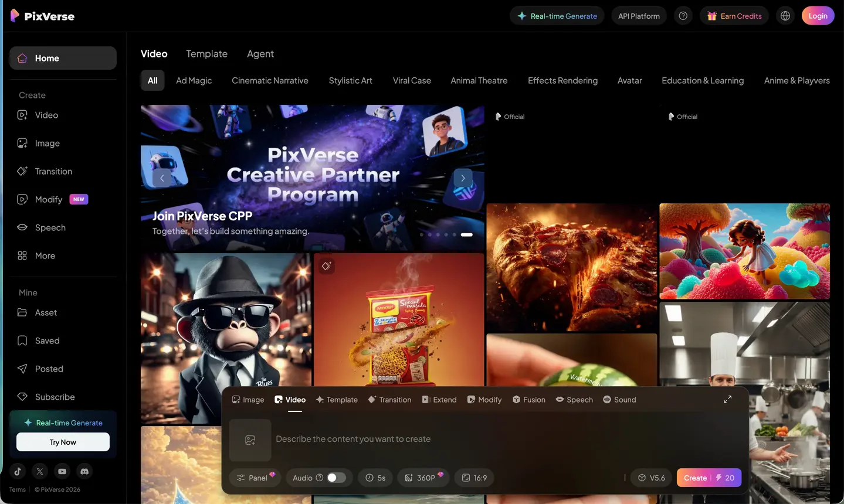844x504 pixels.
Task: Click the prompt description text field
Action: pyautogui.click(x=469, y=439)
